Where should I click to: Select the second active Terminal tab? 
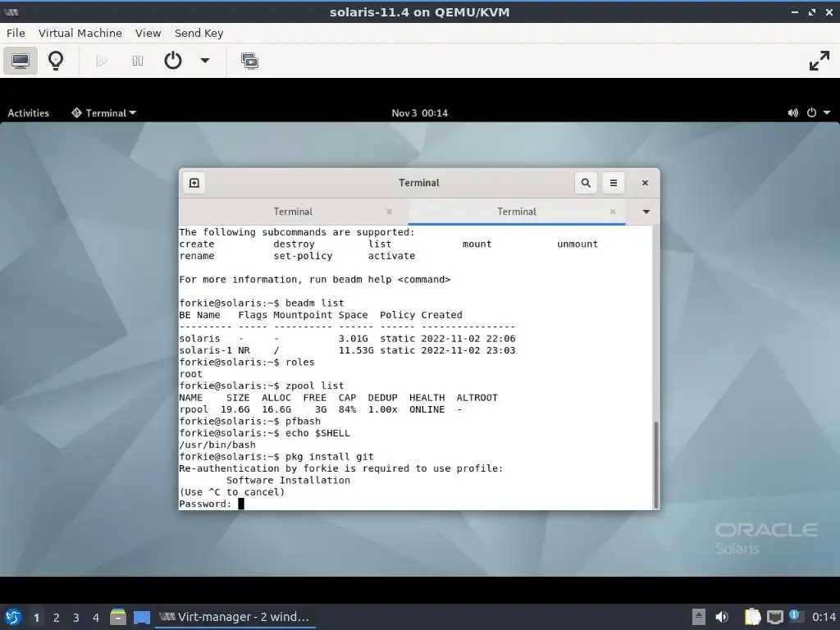[517, 212]
